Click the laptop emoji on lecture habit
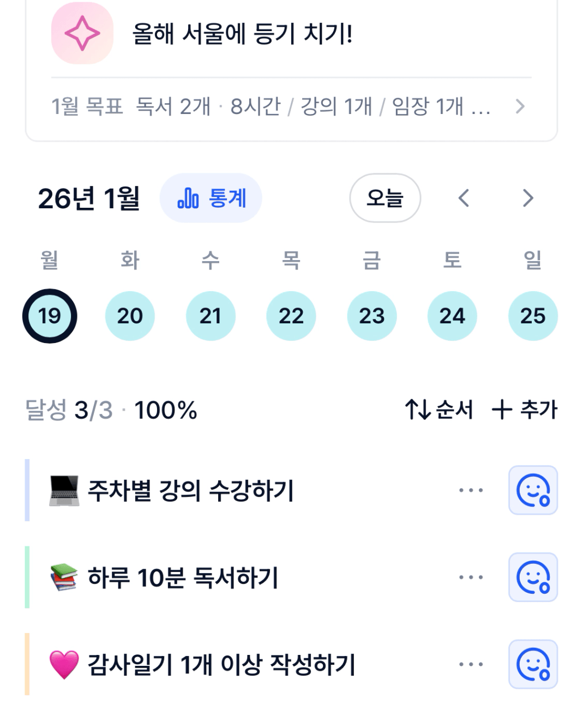Viewport: 583px width, 728px height. point(64,490)
